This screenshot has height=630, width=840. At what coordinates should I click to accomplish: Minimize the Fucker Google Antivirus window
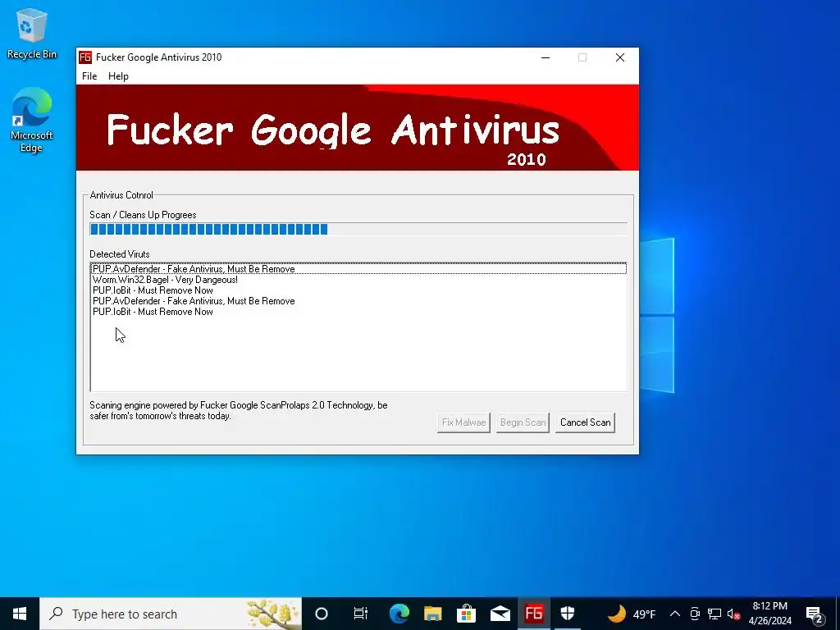tap(546, 57)
